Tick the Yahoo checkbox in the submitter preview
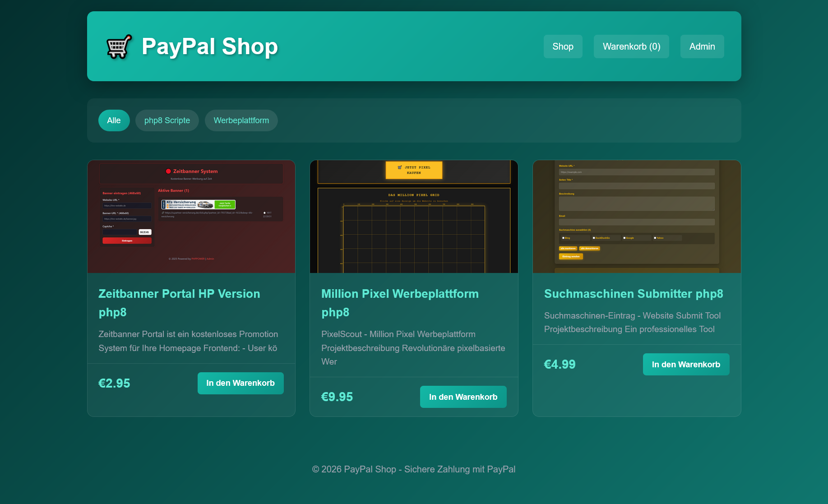This screenshot has width=828, height=504. [655, 238]
